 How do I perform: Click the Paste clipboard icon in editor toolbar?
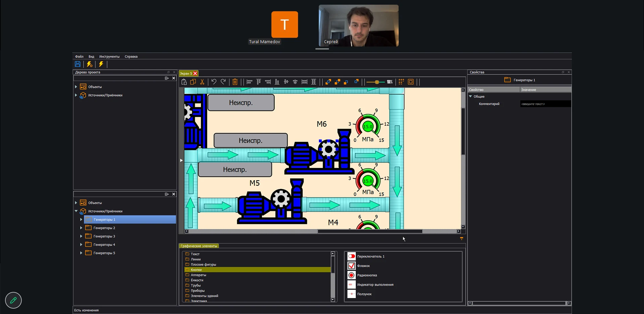(184, 82)
